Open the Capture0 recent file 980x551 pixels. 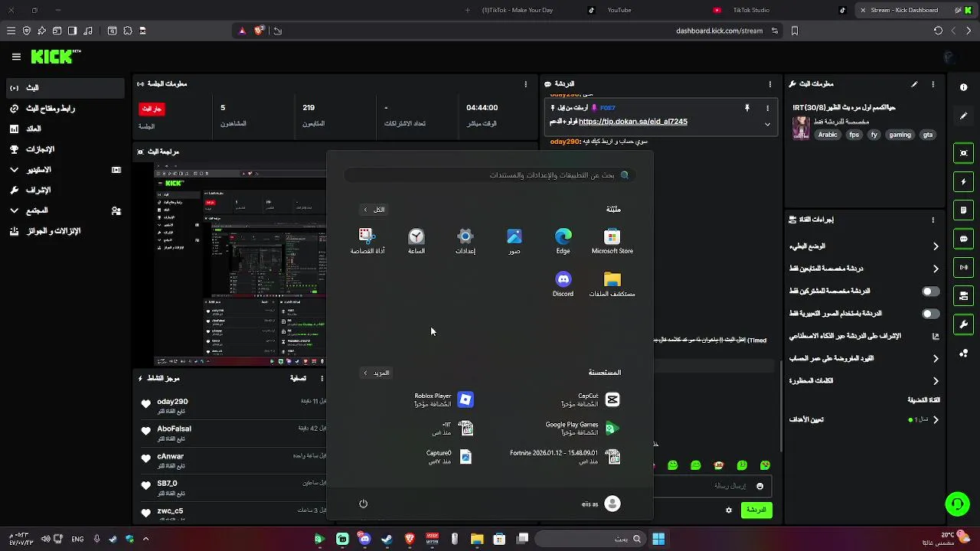coord(450,457)
